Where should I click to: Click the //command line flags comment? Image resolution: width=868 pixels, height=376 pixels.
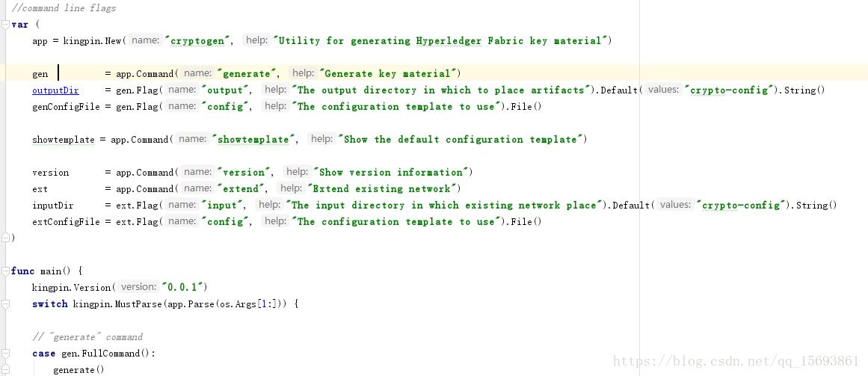click(x=64, y=8)
